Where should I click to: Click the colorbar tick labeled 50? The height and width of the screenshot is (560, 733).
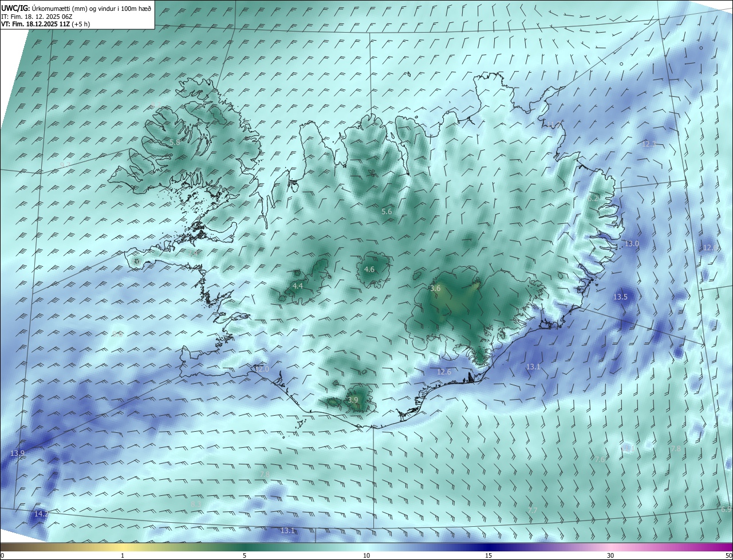pyautogui.click(x=728, y=555)
